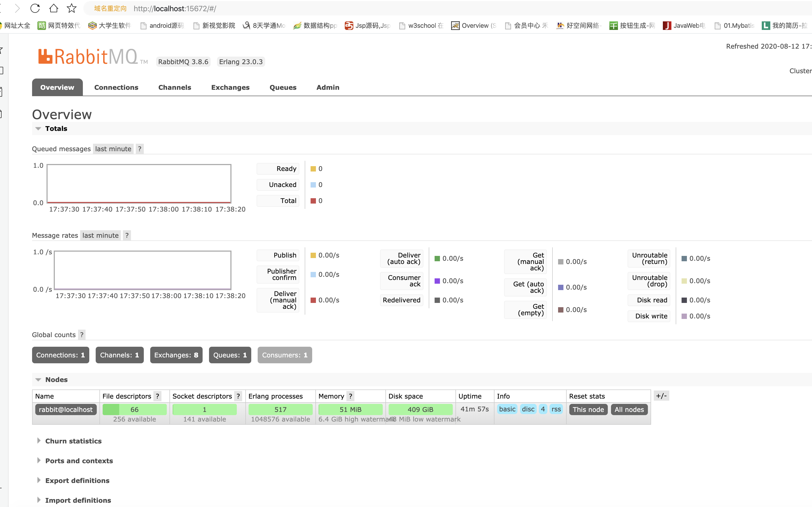Open the 新视觉影院 bookmark

[214, 25]
